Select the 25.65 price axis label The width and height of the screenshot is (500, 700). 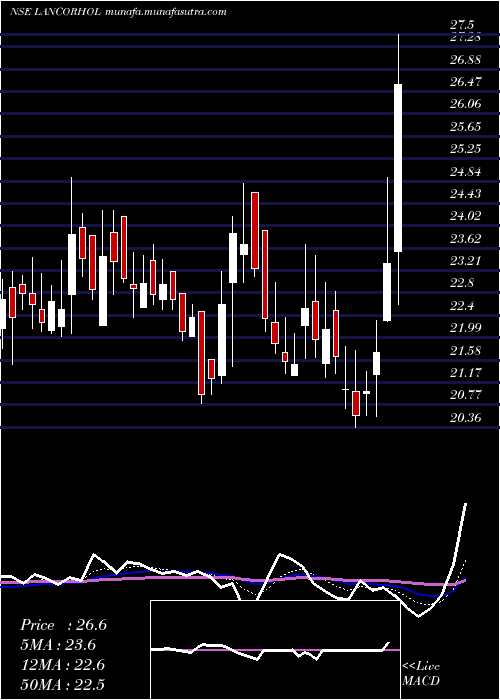[x=465, y=127]
